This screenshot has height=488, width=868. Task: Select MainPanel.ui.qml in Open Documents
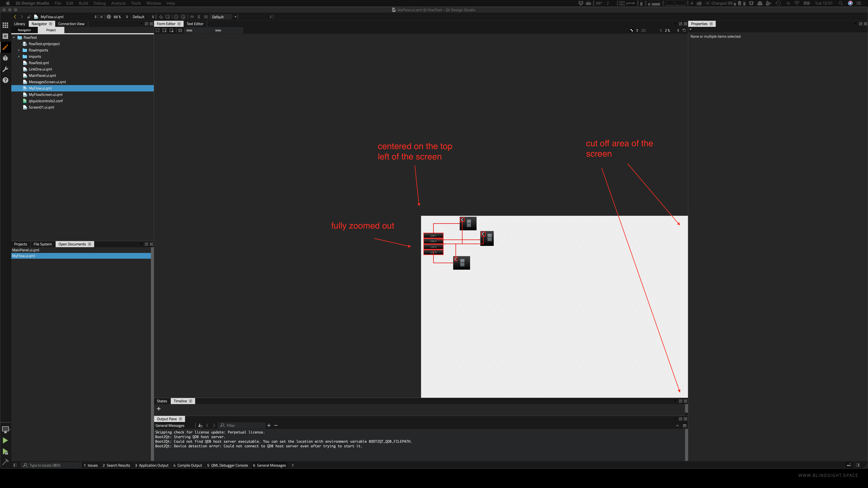point(26,250)
